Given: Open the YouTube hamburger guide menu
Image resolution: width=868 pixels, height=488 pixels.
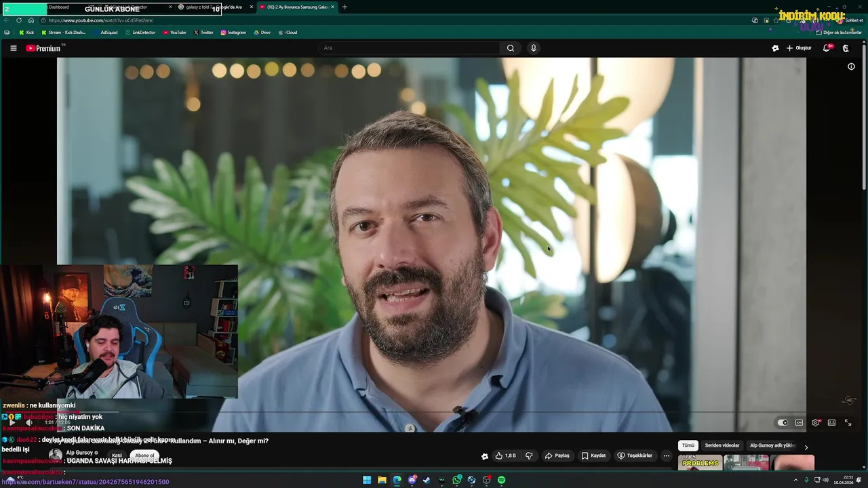Looking at the screenshot, I should (x=13, y=48).
